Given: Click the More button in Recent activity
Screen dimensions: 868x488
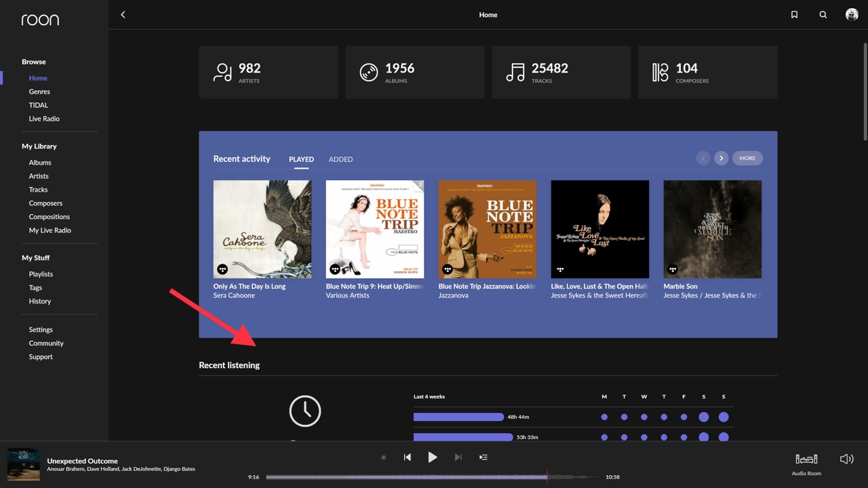Looking at the screenshot, I should pos(747,158).
